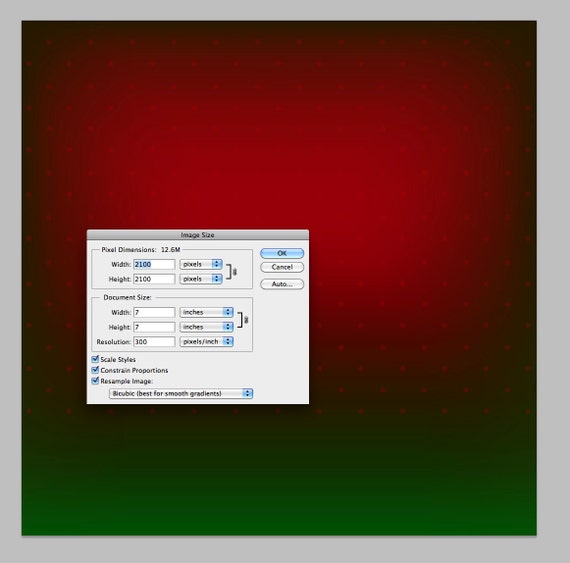Expand document Width inches dropdown

[206, 312]
